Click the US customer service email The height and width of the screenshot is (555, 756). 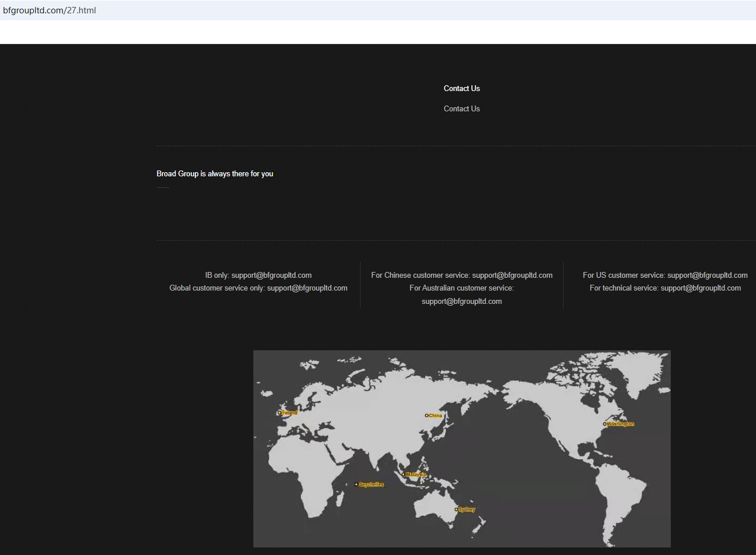point(707,275)
